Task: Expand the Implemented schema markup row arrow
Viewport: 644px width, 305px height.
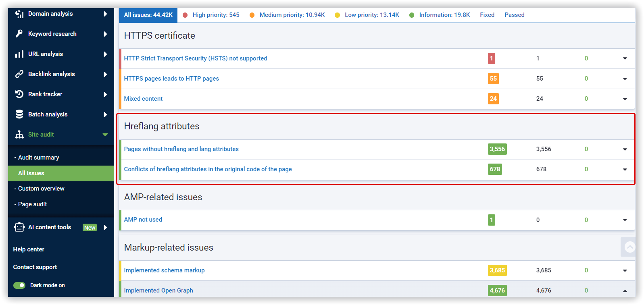Action: [625, 271]
